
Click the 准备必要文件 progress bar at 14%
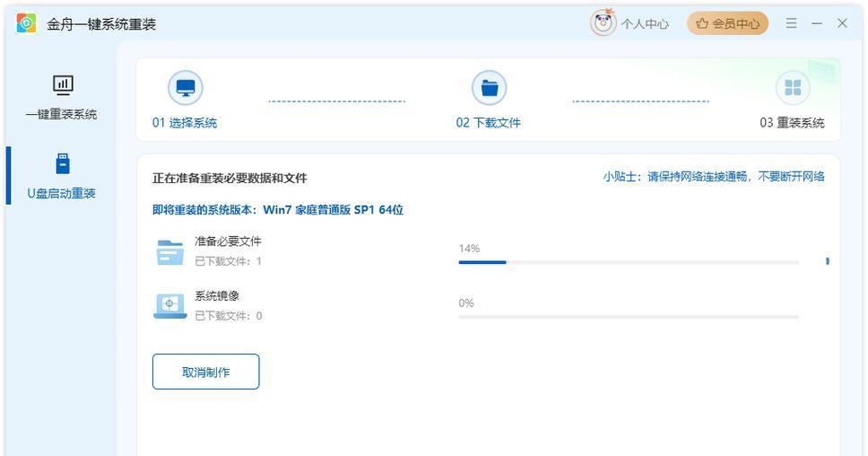pyautogui.click(x=628, y=262)
